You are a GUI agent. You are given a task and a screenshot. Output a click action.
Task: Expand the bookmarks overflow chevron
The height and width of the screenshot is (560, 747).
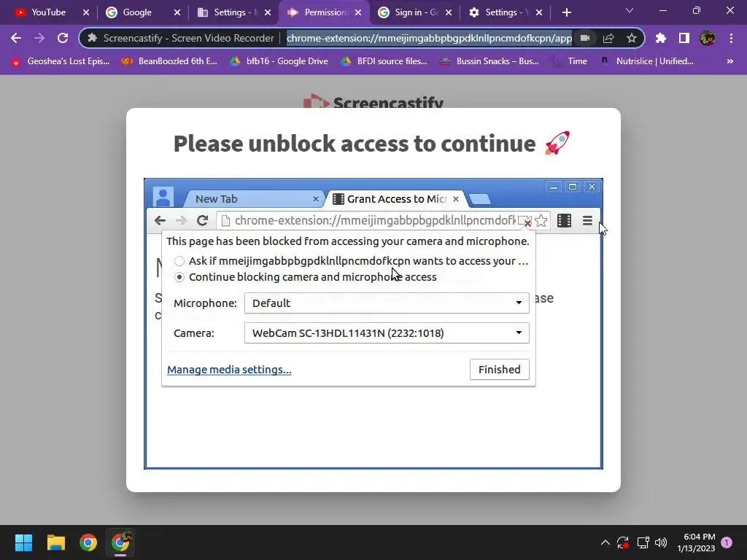tap(729, 61)
